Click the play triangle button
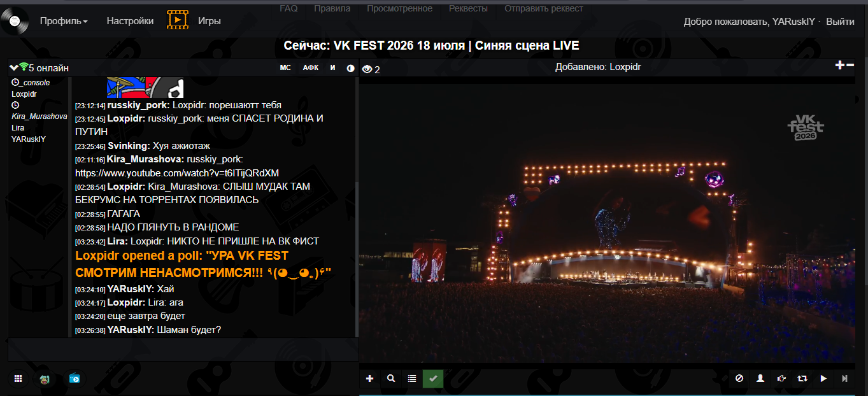868x396 pixels. click(823, 378)
